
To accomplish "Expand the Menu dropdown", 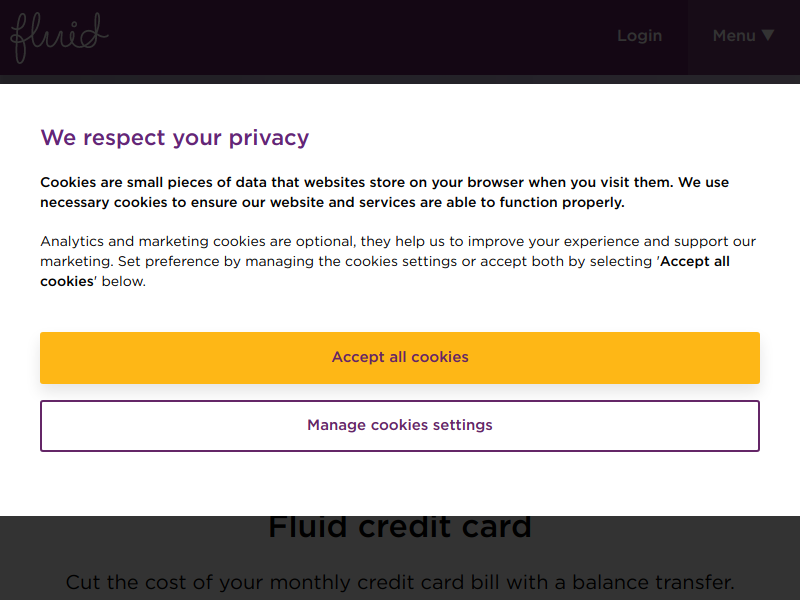I will pyautogui.click(x=742, y=36).
